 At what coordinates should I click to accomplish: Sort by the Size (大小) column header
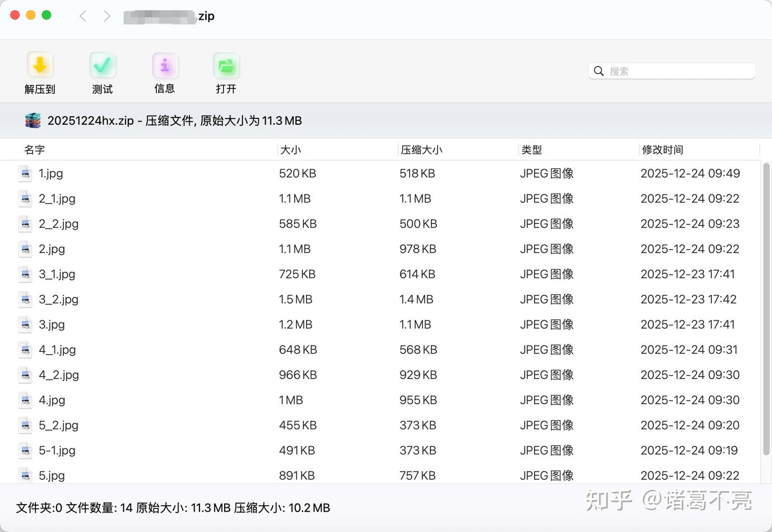(x=291, y=150)
